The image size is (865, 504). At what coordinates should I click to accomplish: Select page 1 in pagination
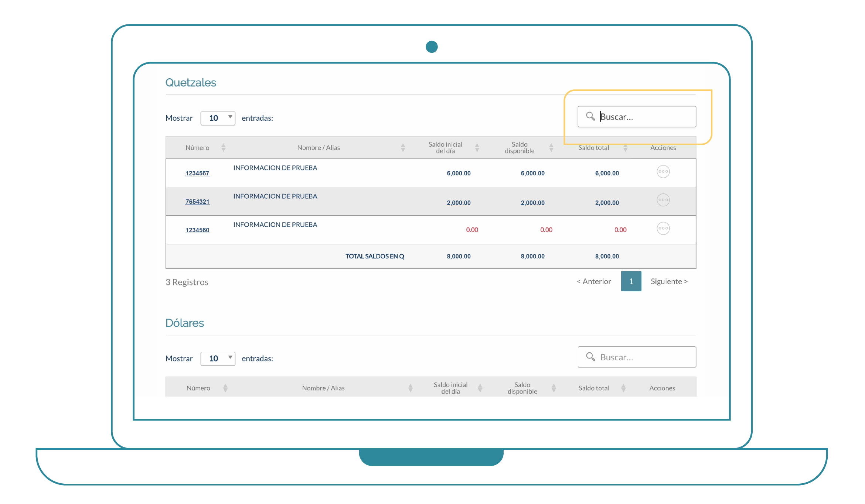631,281
